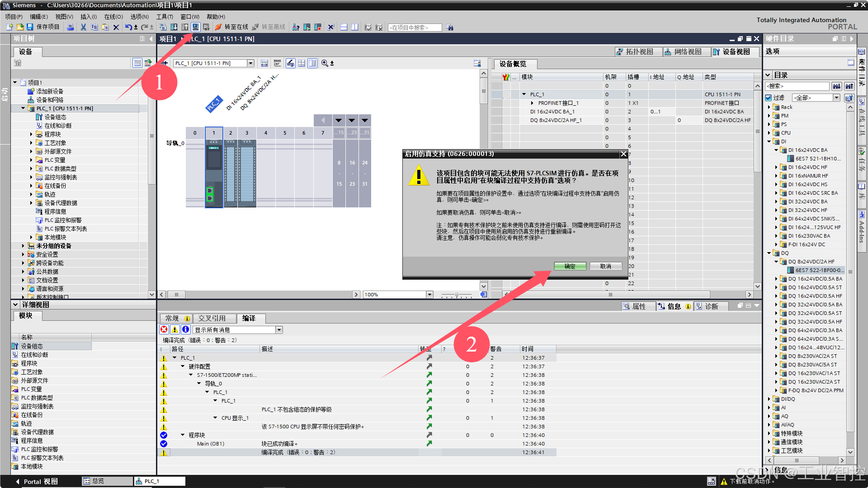Click the Go online (转至在线) button
The height and width of the screenshot is (488, 868).
pyautogui.click(x=232, y=27)
